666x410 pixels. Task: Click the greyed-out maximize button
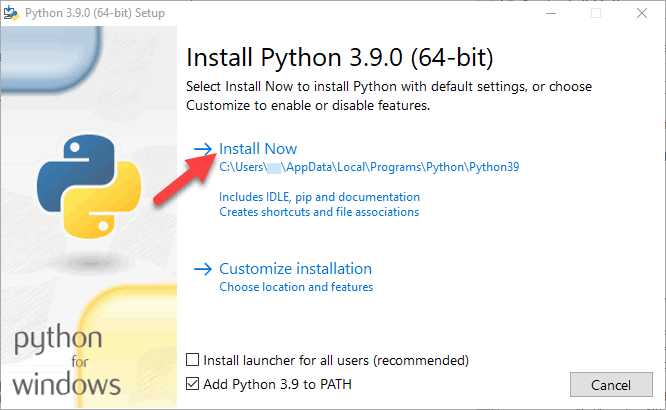[596, 13]
